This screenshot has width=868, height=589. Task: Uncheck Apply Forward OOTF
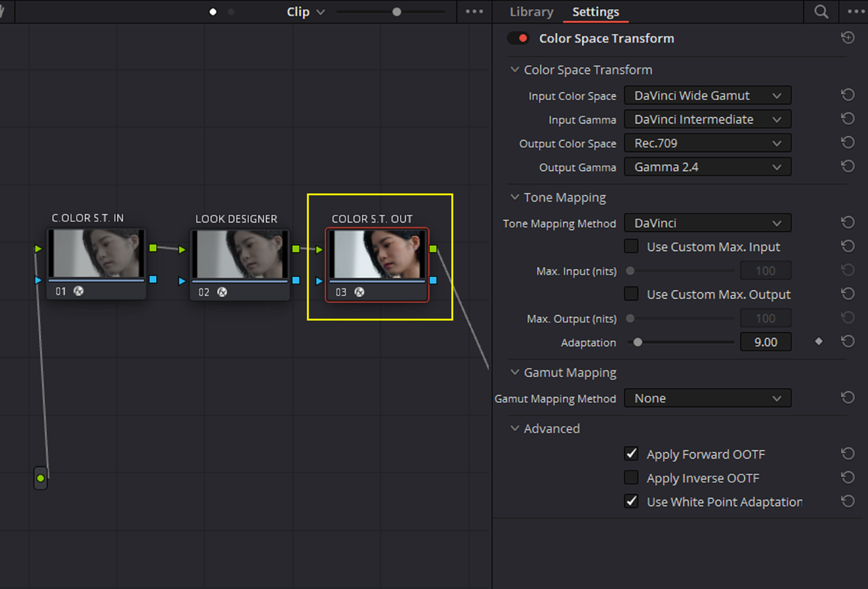click(631, 454)
